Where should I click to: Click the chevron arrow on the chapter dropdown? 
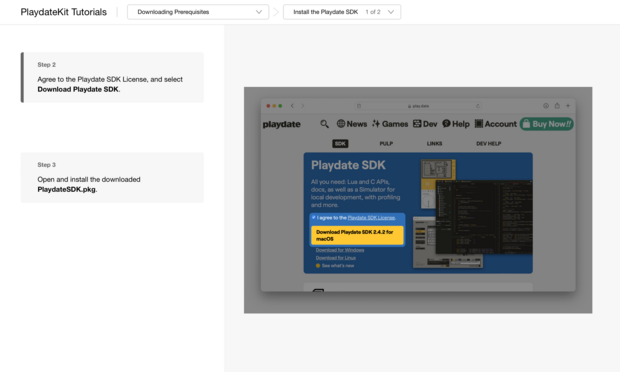(259, 12)
